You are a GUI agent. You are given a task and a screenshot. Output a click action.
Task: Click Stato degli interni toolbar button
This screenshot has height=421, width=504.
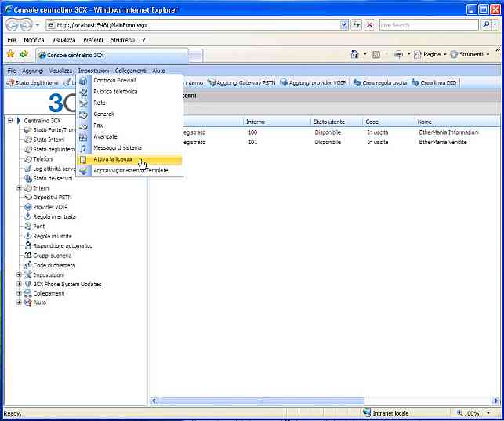[32, 83]
